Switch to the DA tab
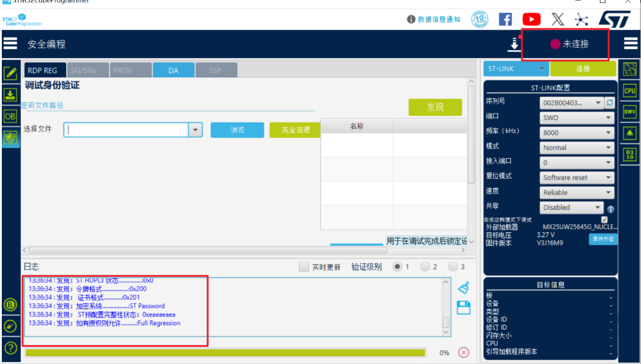Screen dimensions: 641x364 tap(173, 70)
